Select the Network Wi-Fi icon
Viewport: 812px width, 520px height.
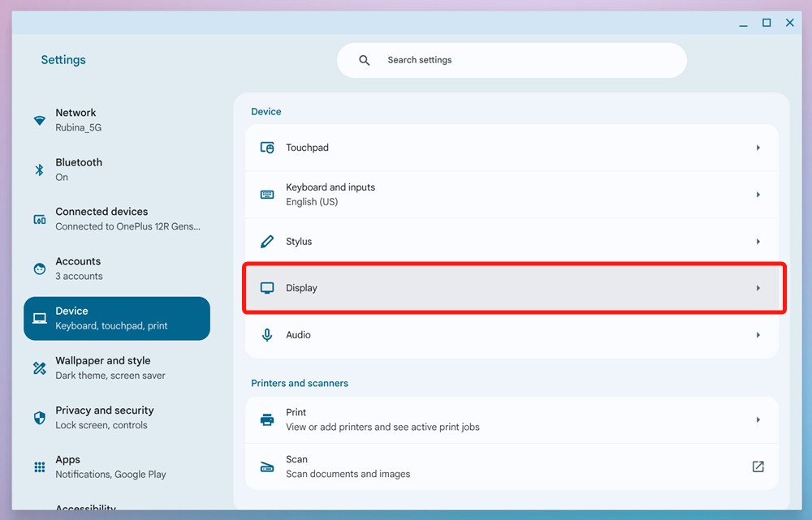click(39, 119)
